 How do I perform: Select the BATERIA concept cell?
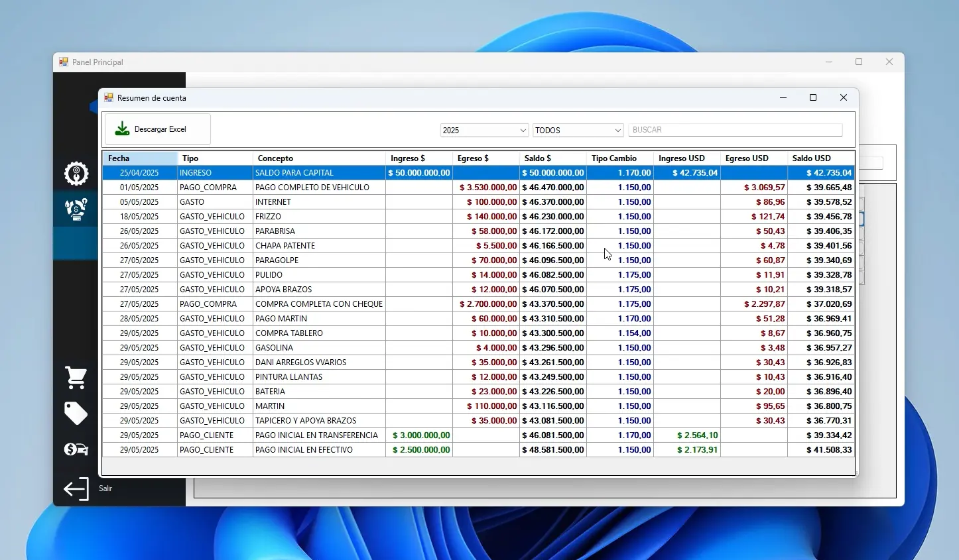tap(319, 392)
